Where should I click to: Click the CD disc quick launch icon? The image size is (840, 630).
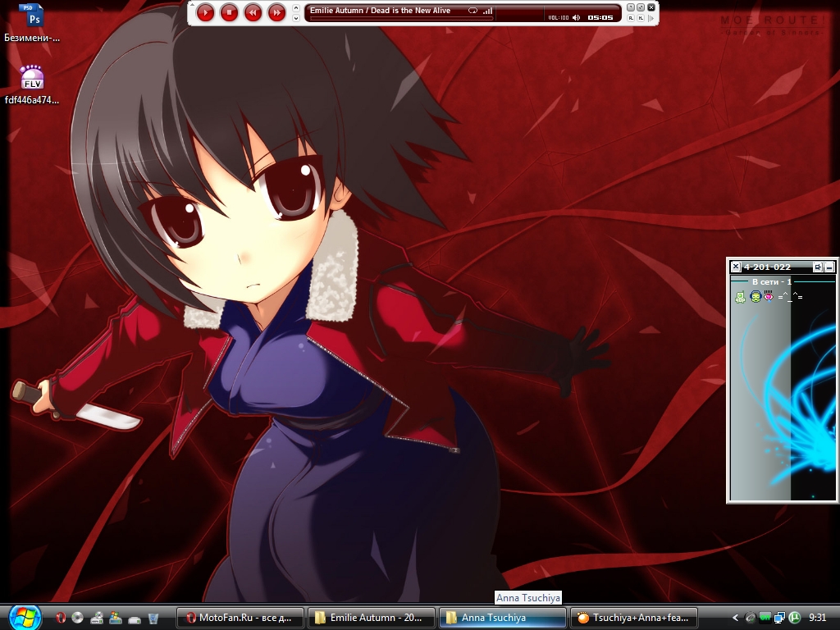point(78,618)
